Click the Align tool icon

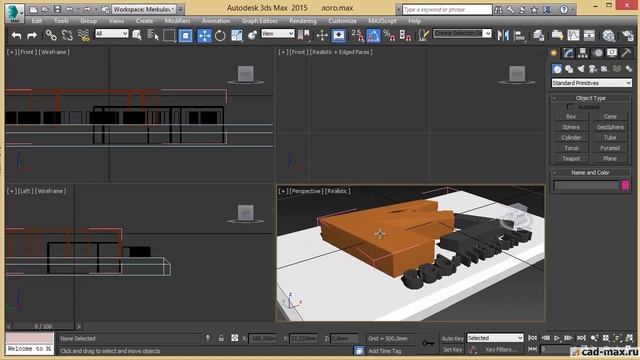pyautogui.click(x=520, y=36)
